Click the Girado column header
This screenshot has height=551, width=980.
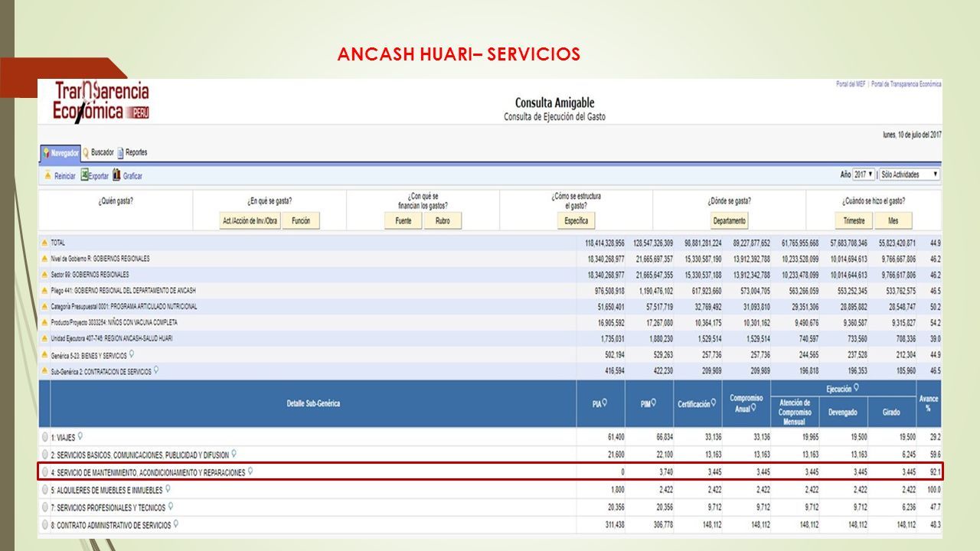[x=890, y=412]
